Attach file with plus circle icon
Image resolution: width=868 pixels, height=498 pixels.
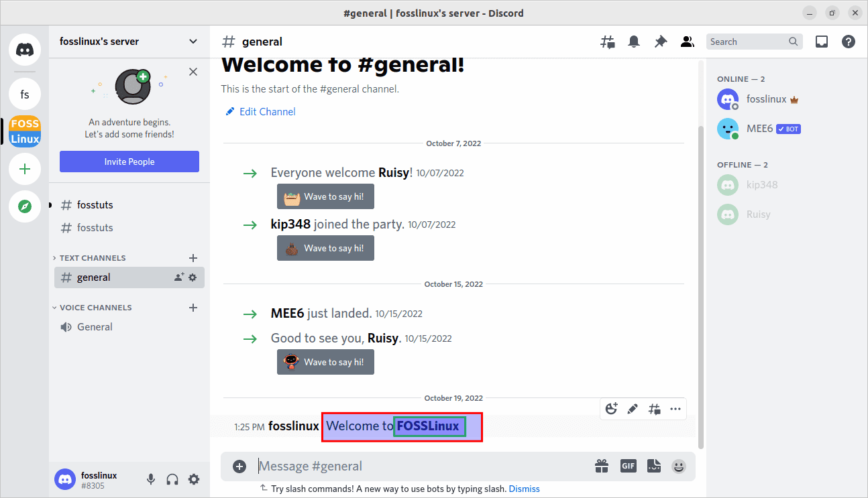[x=239, y=466]
